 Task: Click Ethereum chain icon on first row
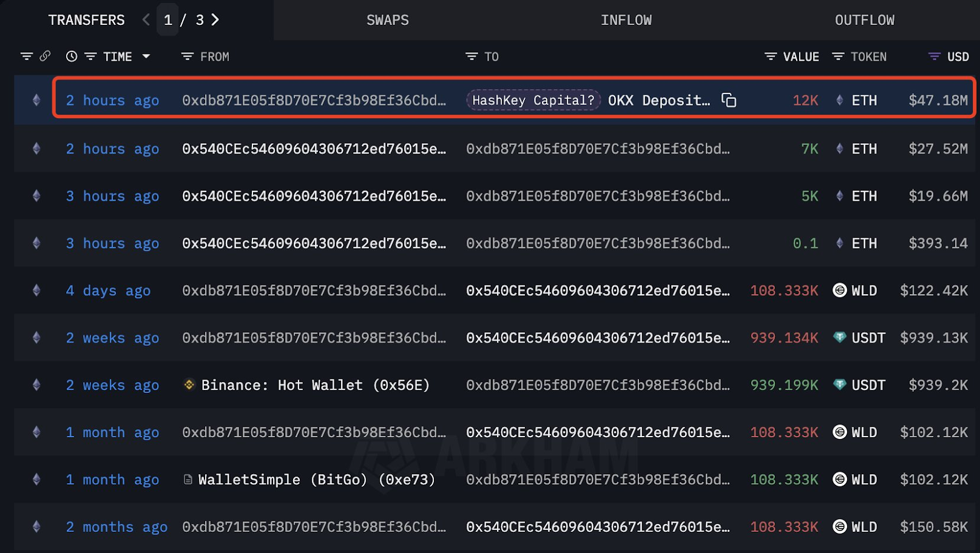tap(36, 100)
